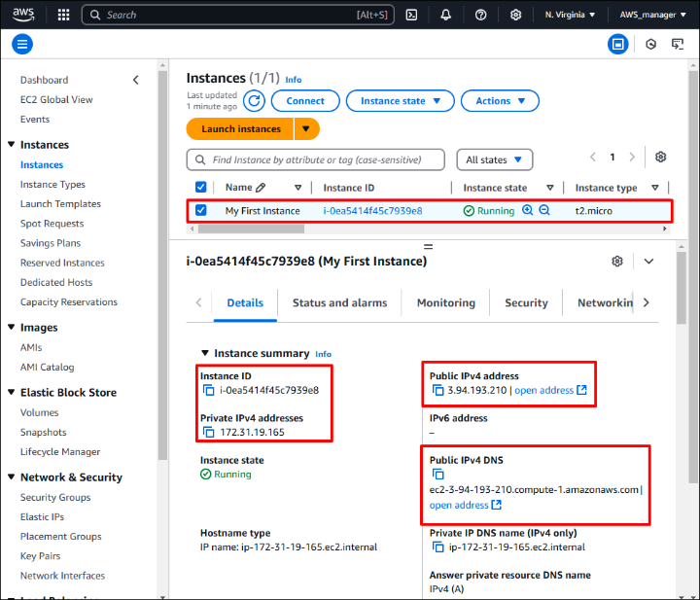700x600 pixels.
Task: Open console settings gear in top bar
Action: click(515, 15)
